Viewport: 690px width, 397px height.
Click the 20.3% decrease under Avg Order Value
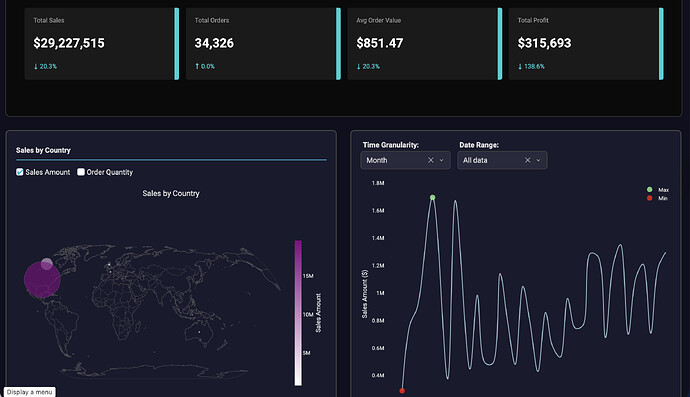(368, 66)
